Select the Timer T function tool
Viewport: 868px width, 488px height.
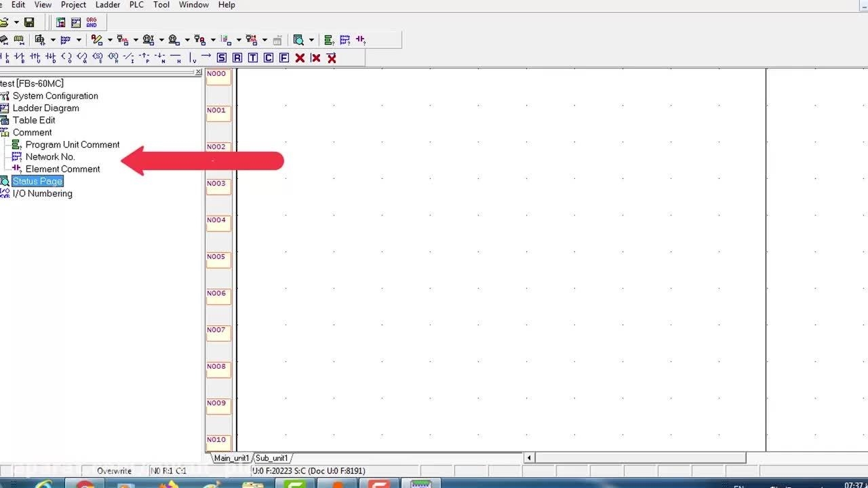click(253, 58)
